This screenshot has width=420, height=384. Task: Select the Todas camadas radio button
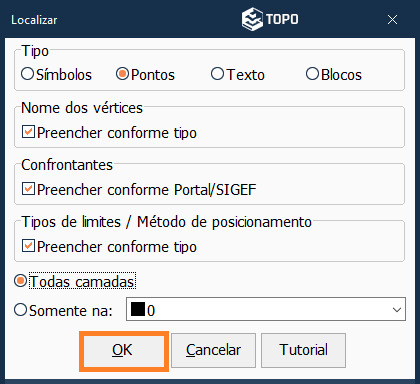(20, 281)
